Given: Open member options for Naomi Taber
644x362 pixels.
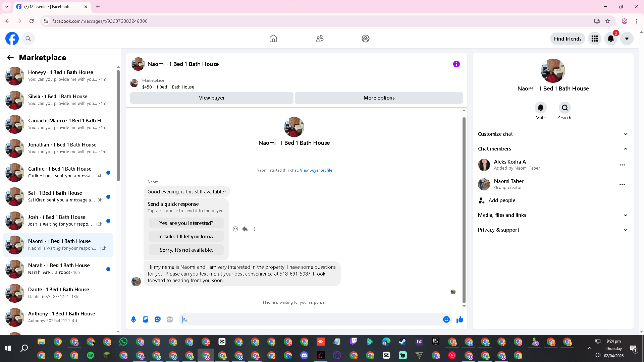Looking at the screenshot, I should (x=622, y=184).
